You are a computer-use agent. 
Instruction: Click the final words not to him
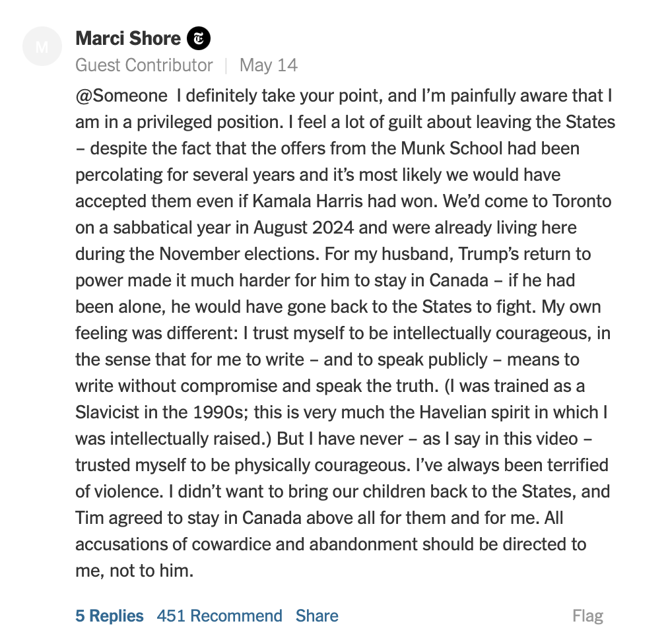(x=152, y=571)
